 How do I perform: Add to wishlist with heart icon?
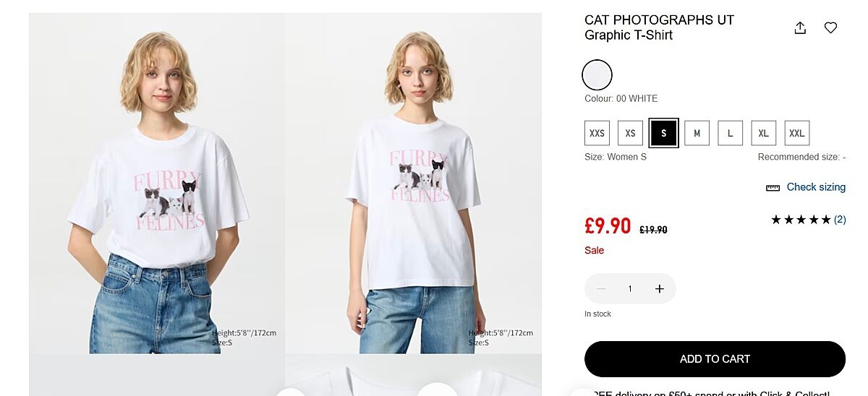pyautogui.click(x=830, y=28)
